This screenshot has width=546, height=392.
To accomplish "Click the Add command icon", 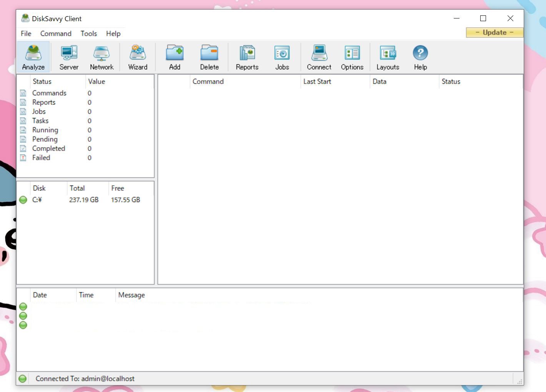I will (x=175, y=57).
